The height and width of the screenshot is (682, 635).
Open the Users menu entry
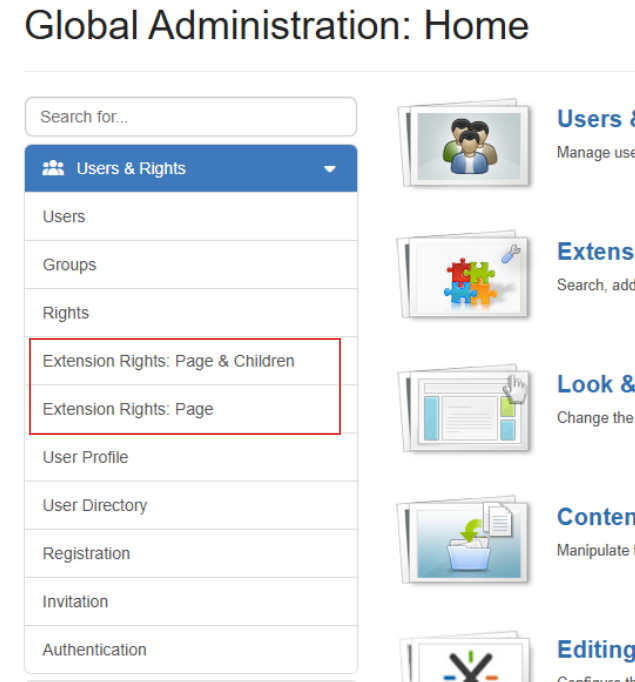coord(64,217)
